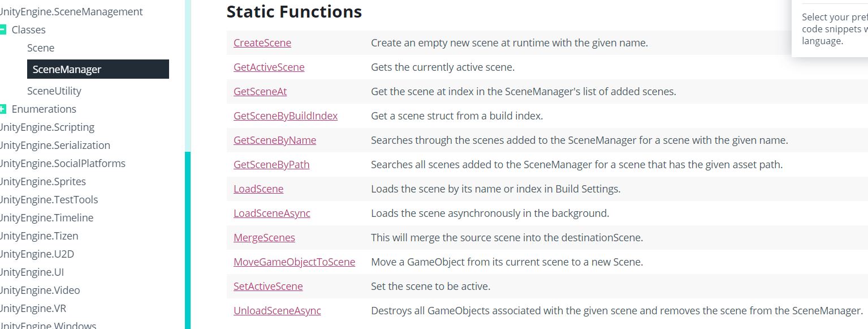Click the MoveGameObjectToScene link
Viewport: 868px width, 329px height.
tap(294, 262)
